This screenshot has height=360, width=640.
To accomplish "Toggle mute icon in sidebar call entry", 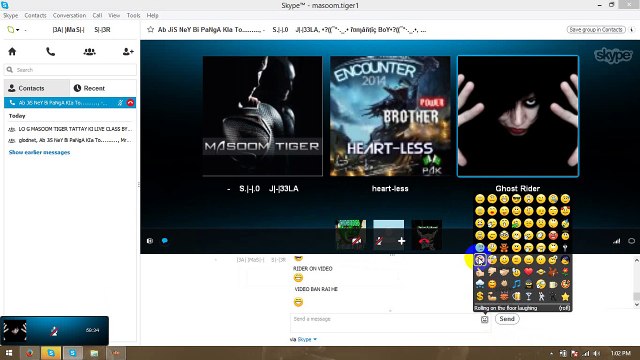I will pyautogui.click(x=120, y=103).
